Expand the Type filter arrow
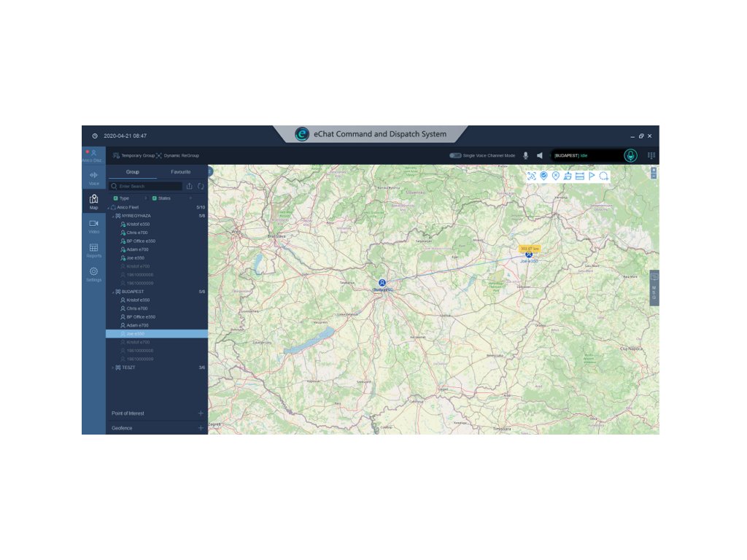The image size is (747, 560). coord(145,198)
